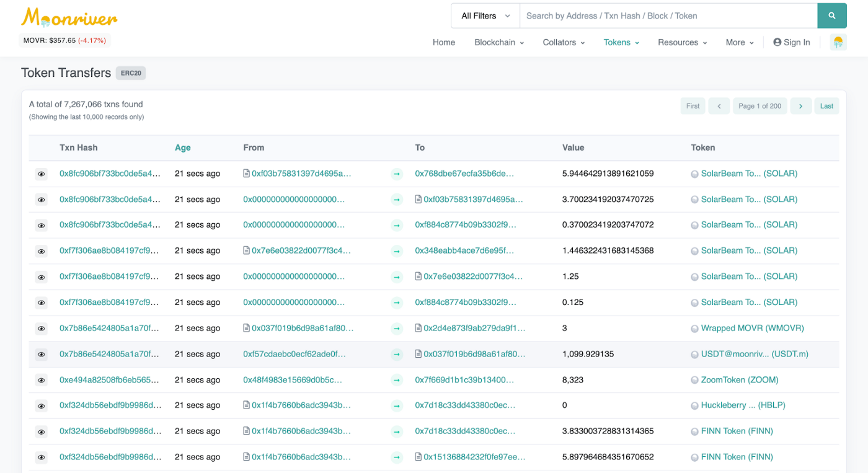Expand the Resources menu
The image size is (868, 473).
click(x=682, y=42)
